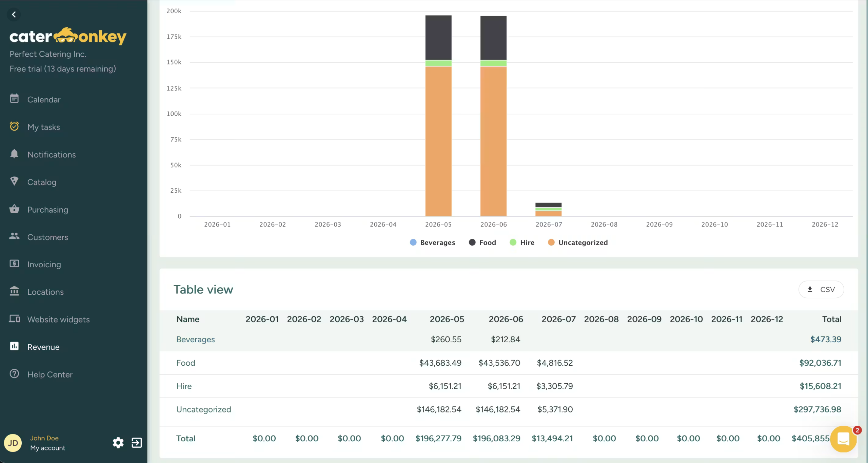Click the Uncategorized orange legend swatch

coord(551,243)
